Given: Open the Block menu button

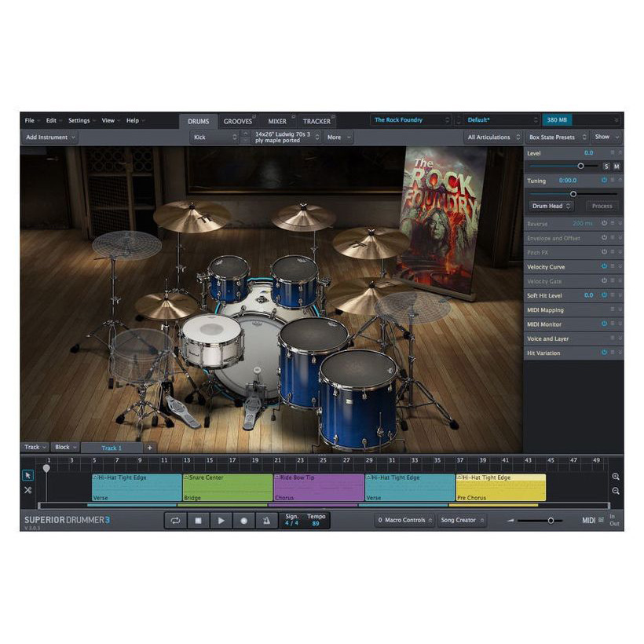Looking at the screenshot, I should pyautogui.click(x=66, y=447).
